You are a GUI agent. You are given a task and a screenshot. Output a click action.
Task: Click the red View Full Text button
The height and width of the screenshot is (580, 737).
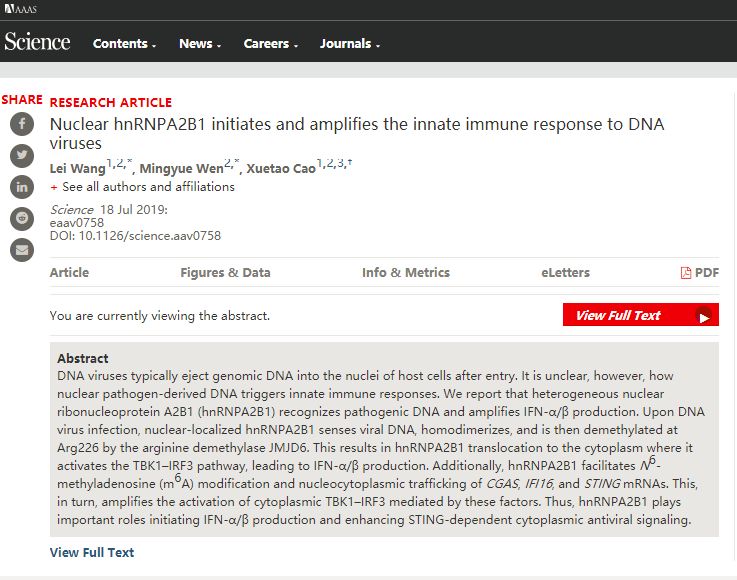[640, 315]
